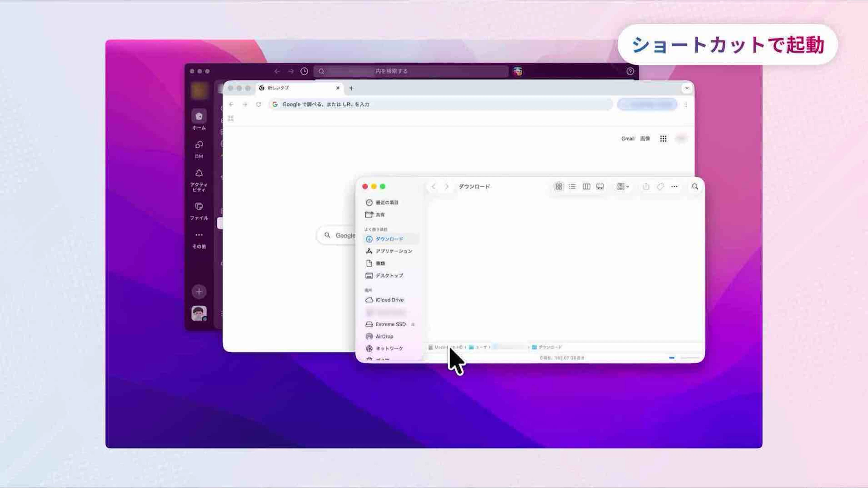Click the Chrome address bar
Viewport: 868px width, 488px height.
pyautogui.click(x=438, y=104)
